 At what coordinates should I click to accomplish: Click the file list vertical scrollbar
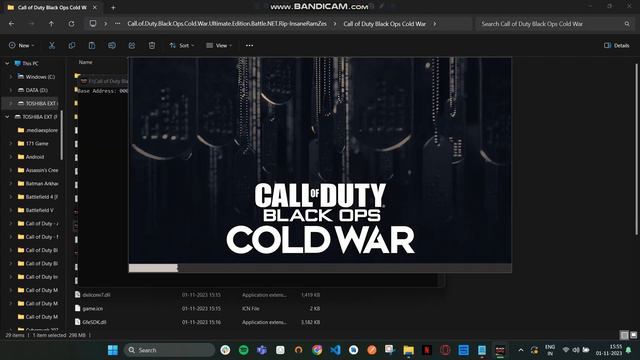tap(636, 149)
